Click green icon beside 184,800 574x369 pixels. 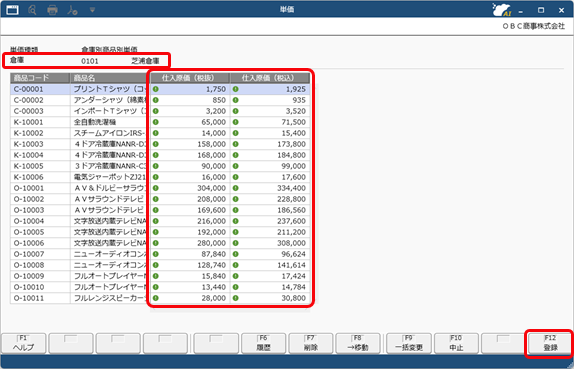[x=235, y=155]
